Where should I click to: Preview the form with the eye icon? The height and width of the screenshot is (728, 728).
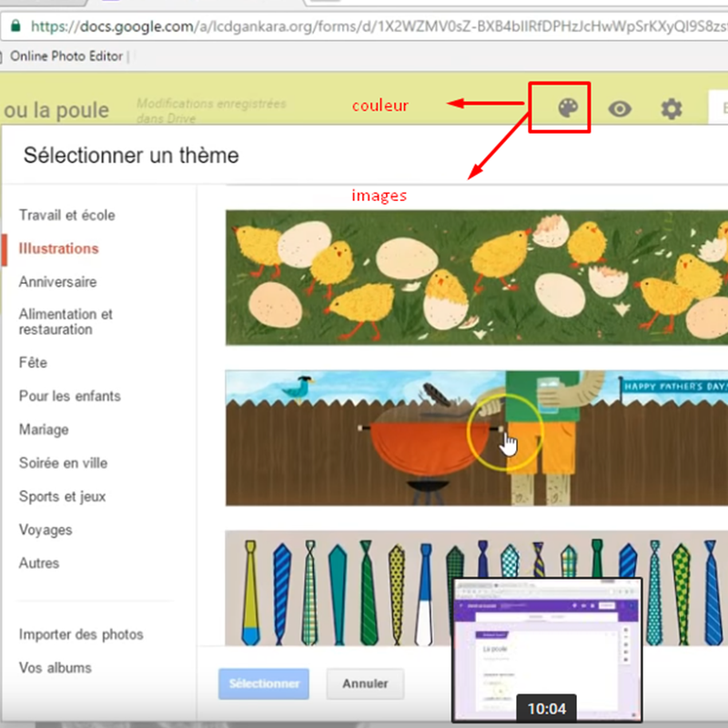[620, 109]
